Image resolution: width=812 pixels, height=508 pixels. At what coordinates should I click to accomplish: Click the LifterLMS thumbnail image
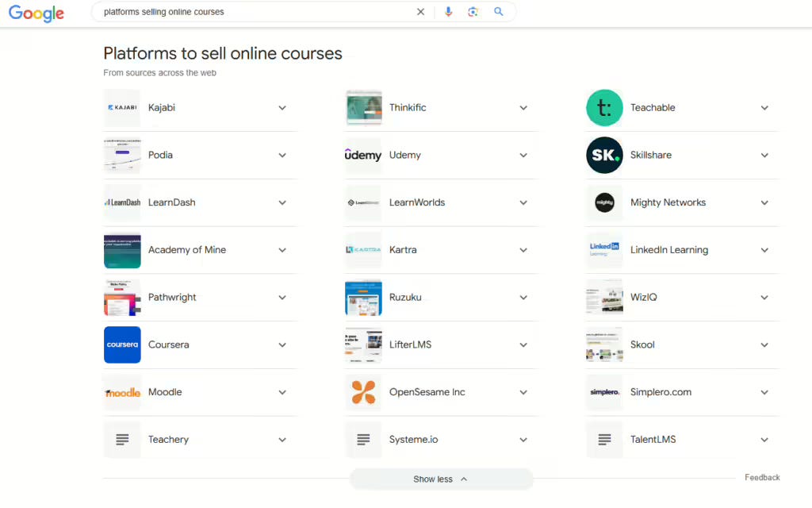pos(363,344)
